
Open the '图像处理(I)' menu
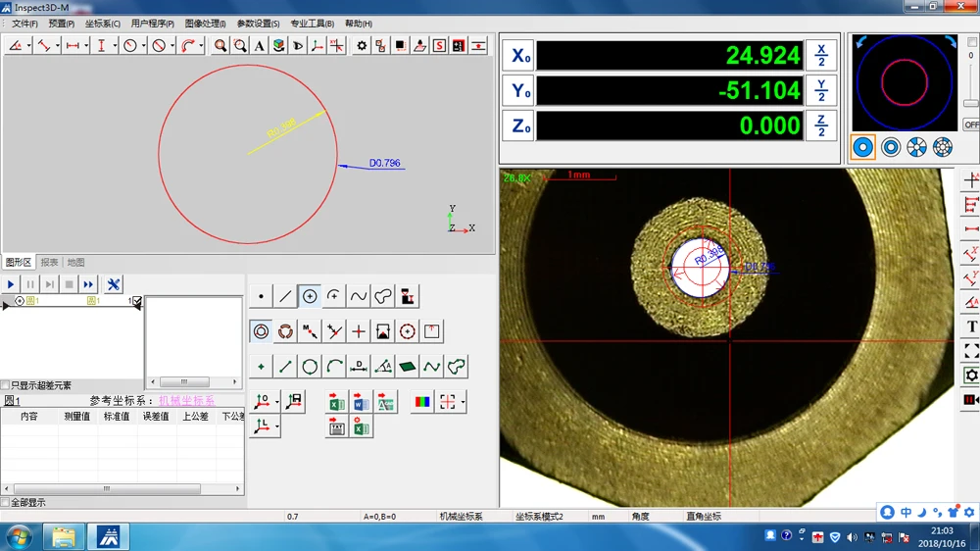tap(205, 24)
